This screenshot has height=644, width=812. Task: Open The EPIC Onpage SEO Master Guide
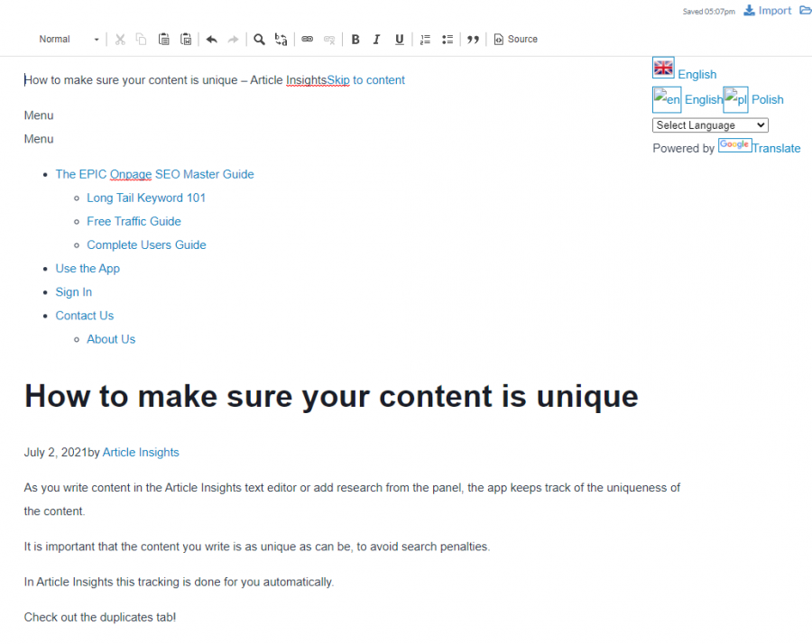(x=155, y=174)
